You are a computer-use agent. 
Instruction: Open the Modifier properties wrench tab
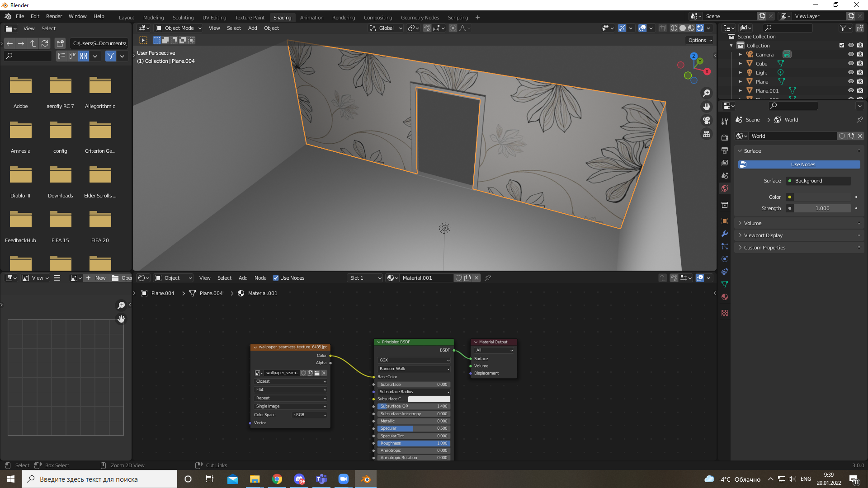tap(725, 234)
